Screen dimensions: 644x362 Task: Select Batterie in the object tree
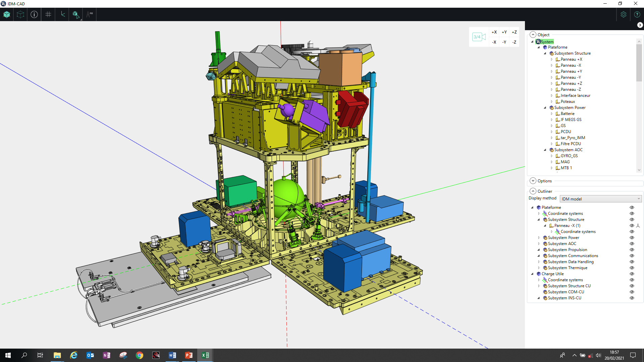[568, 114]
